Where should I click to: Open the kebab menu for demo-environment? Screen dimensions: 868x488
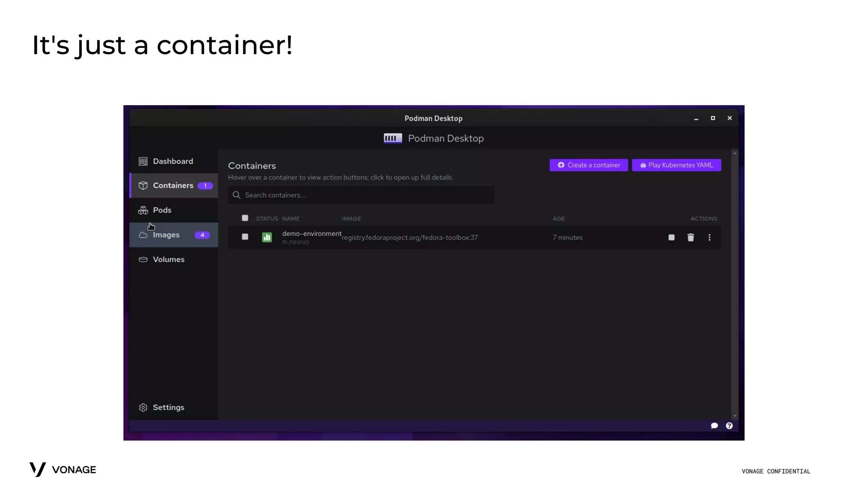tap(709, 238)
